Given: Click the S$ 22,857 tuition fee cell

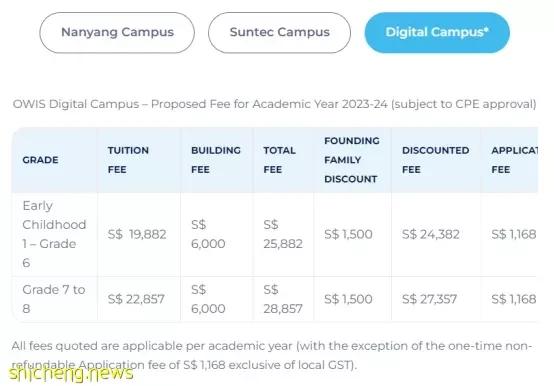Looking at the screenshot, I should click(x=136, y=299).
